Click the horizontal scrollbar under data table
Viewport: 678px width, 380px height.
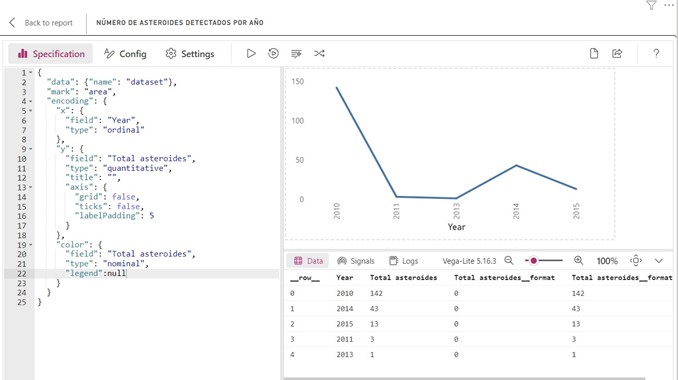[x=465, y=378]
